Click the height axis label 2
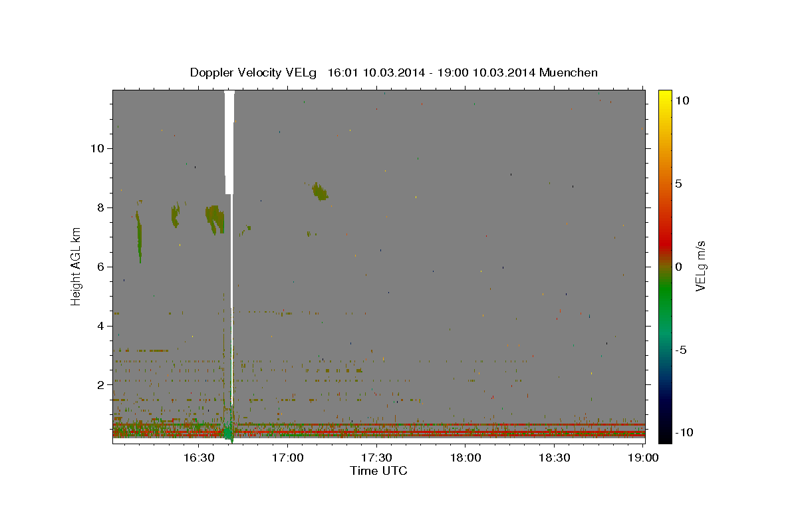This screenshot has height=532, width=798. (102, 385)
